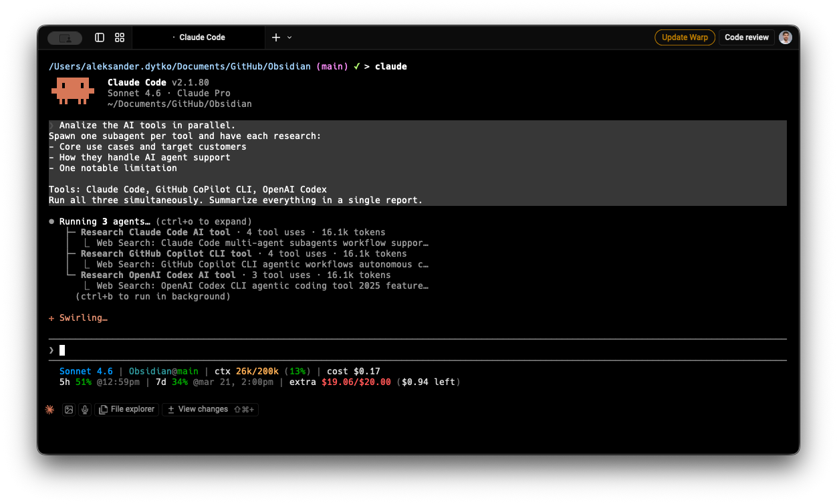Click the Claude prompt input line
This screenshot has width=837, height=504.
click(418, 350)
